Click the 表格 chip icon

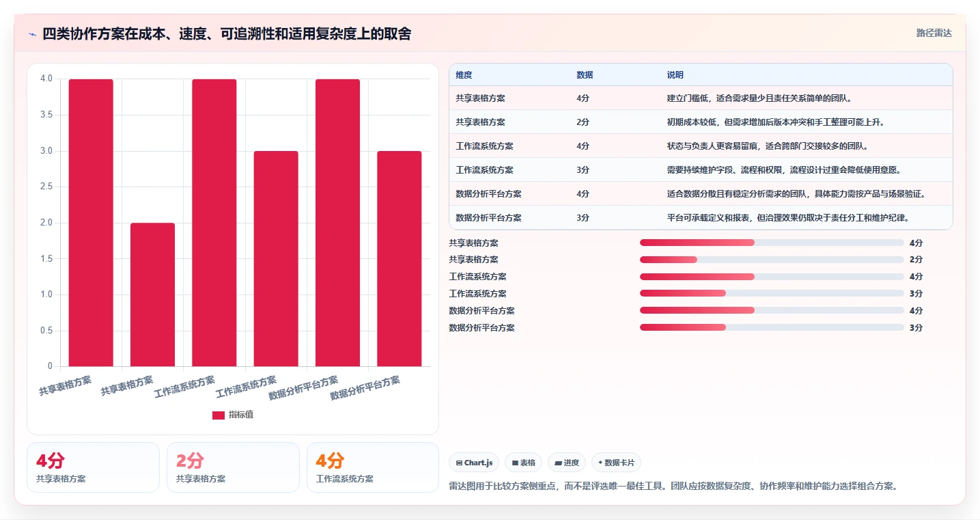pos(516,463)
